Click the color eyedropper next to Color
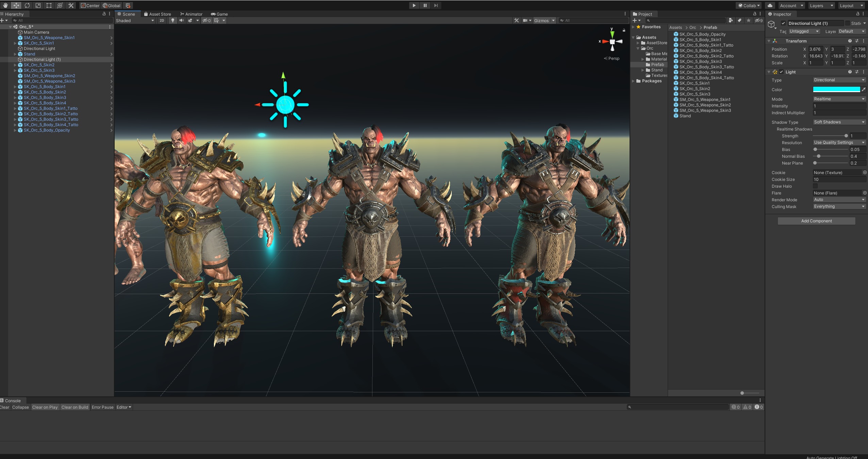The width and height of the screenshot is (868, 459). pos(864,89)
